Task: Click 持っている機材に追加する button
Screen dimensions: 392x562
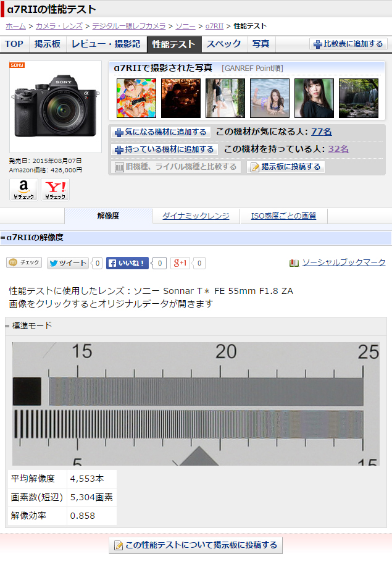Action: point(164,149)
